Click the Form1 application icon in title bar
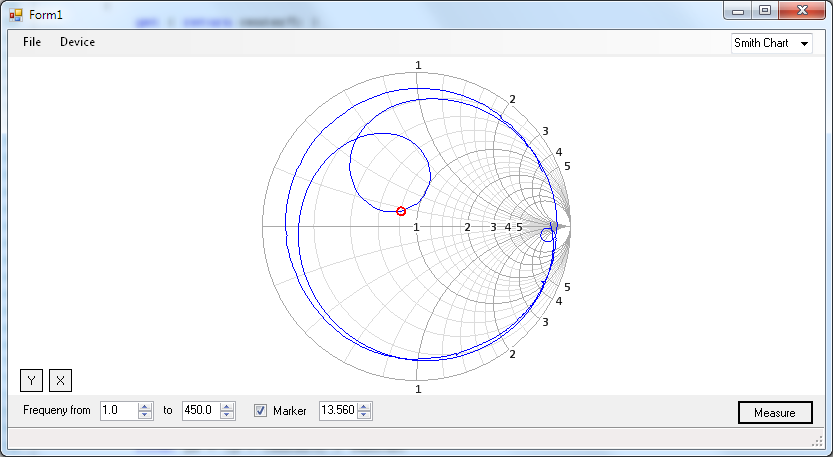 (16, 15)
